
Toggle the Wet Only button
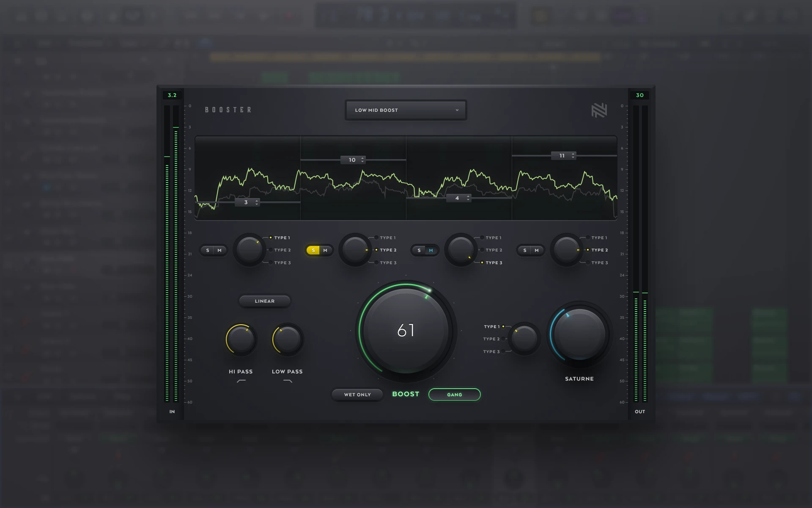[x=357, y=395]
